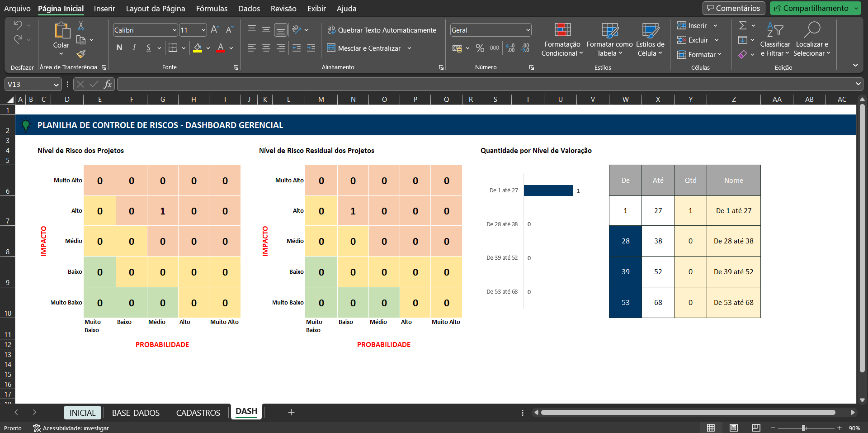Enable Quebrar Texto Automaticamente

(382, 30)
